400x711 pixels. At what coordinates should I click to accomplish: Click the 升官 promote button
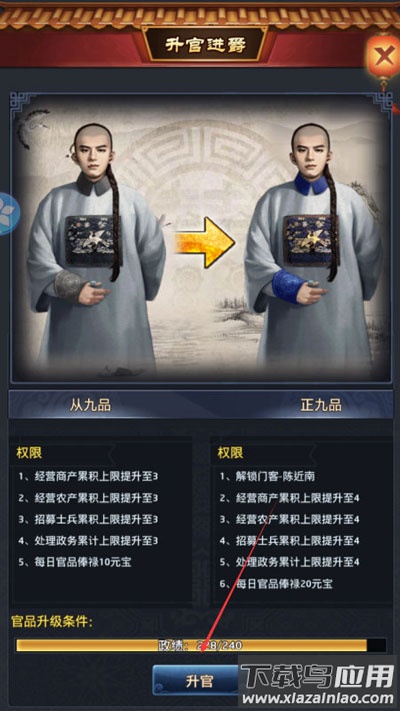point(198,681)
